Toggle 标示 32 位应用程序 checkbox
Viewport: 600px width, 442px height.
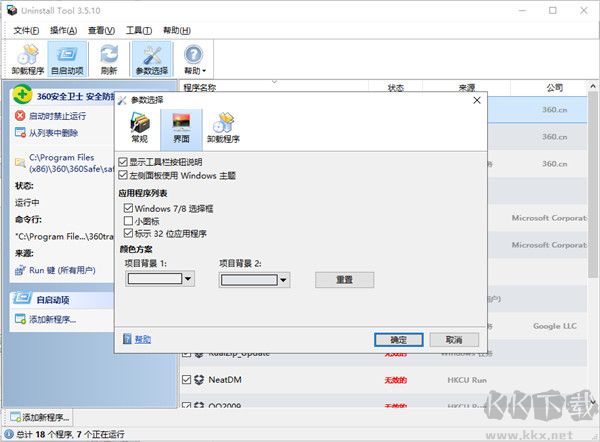click(x=128, y=233)
